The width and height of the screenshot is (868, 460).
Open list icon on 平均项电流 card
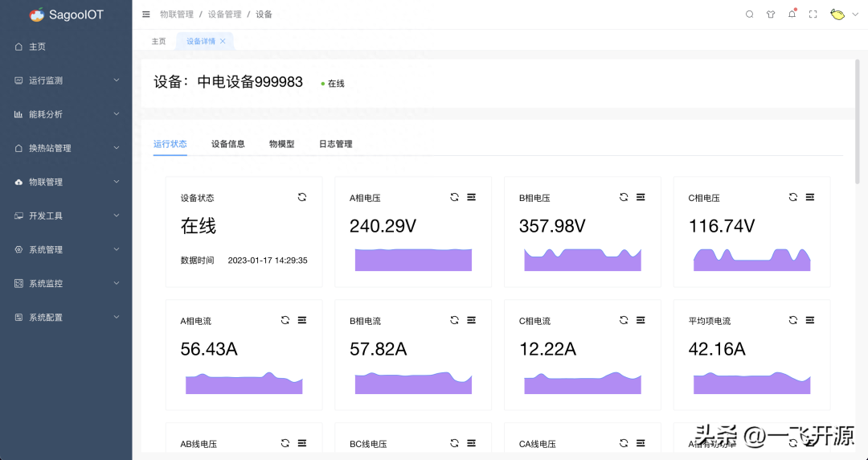[810, 320]
